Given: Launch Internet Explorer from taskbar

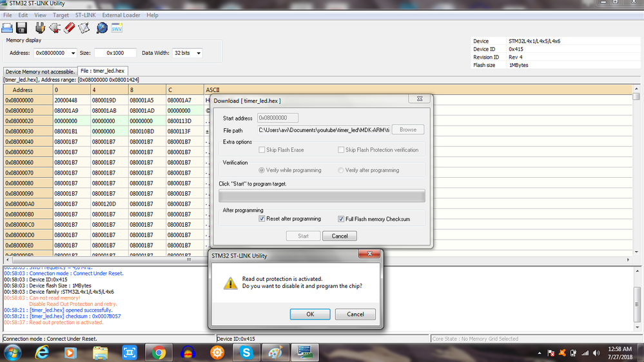Looking at the screenshot, I should [41, 352].
